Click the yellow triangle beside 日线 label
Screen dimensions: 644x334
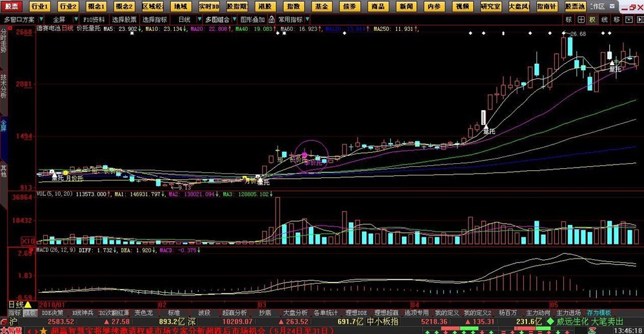[x=28, y=304]
